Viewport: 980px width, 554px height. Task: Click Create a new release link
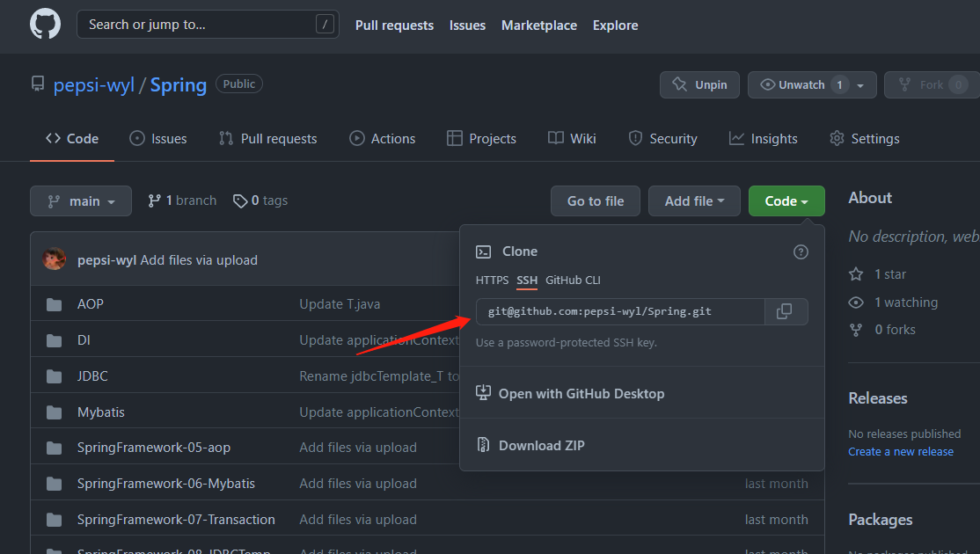point(901,452)
